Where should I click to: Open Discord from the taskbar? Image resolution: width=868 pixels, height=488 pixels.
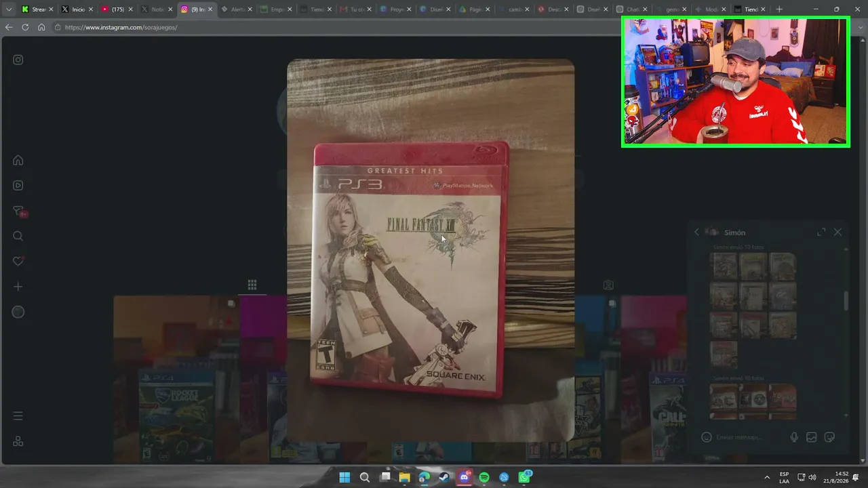465,477
